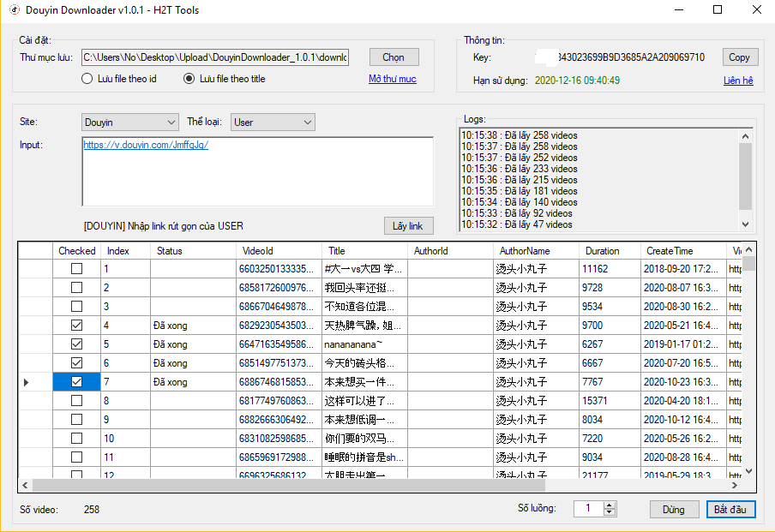
Task: Open the Thể loại dropdown showing User
Action: 273,122
